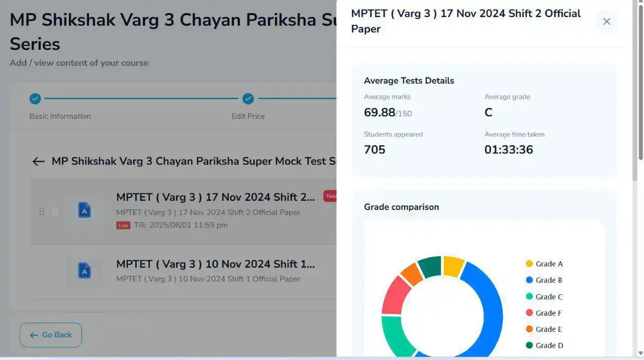Select the Edit Price step label

click(x=248, y=116)
